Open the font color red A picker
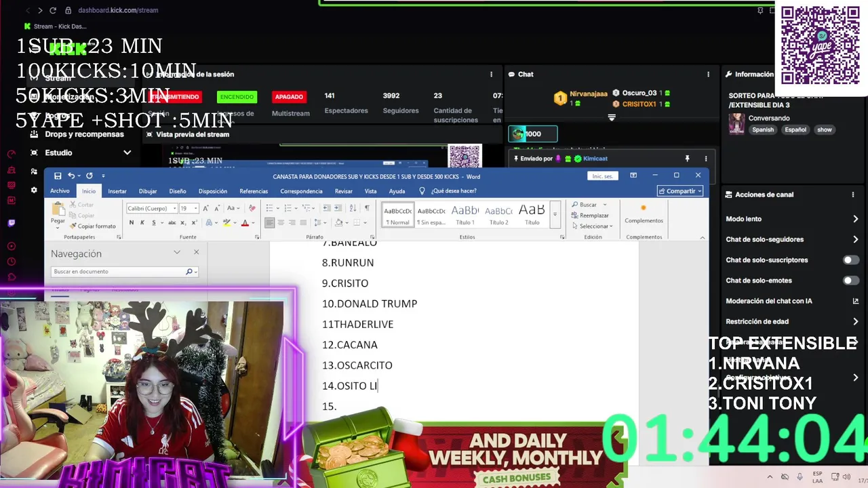The width and height of the screenshot is (868, 488). [x=245, y=222]
